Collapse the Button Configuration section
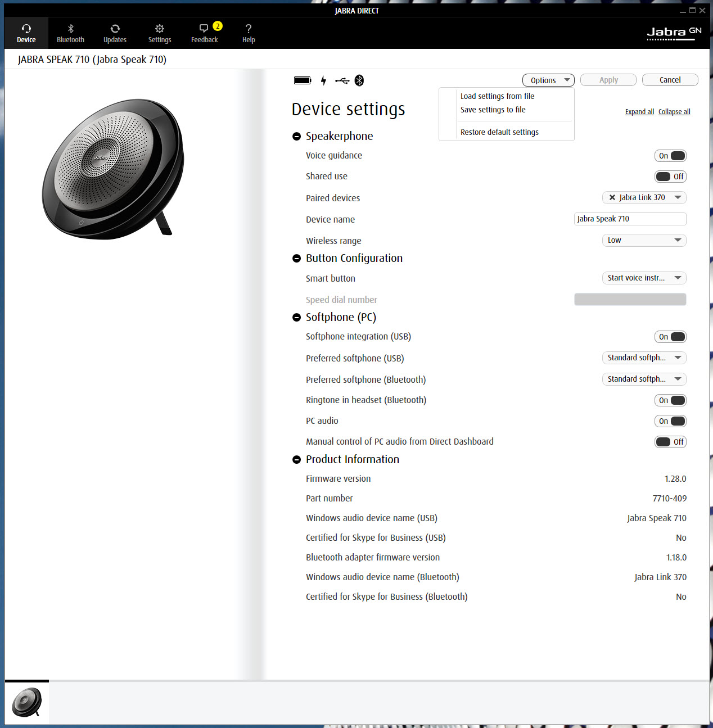713x728 pixels. tap(297, 259)
